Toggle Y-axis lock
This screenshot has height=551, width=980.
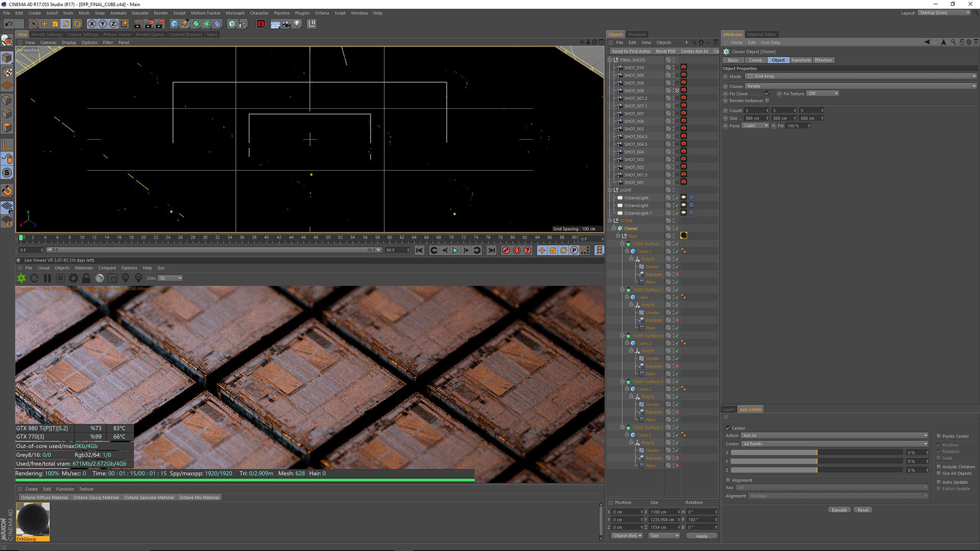[103, 23]
